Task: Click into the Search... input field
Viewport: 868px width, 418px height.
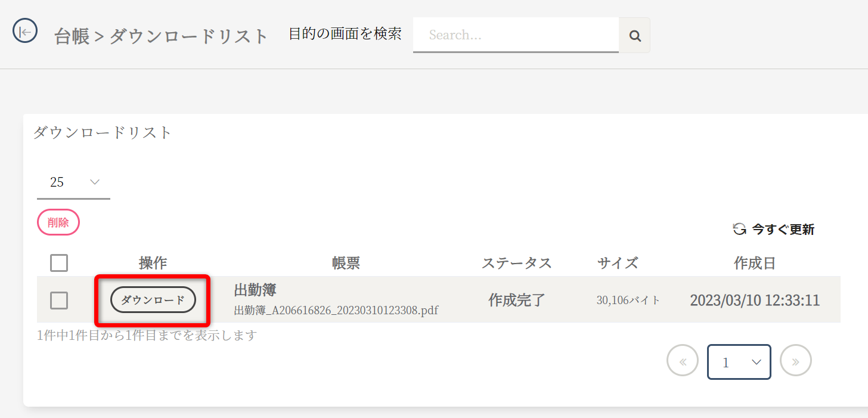Action: click(x=516, y=35)
